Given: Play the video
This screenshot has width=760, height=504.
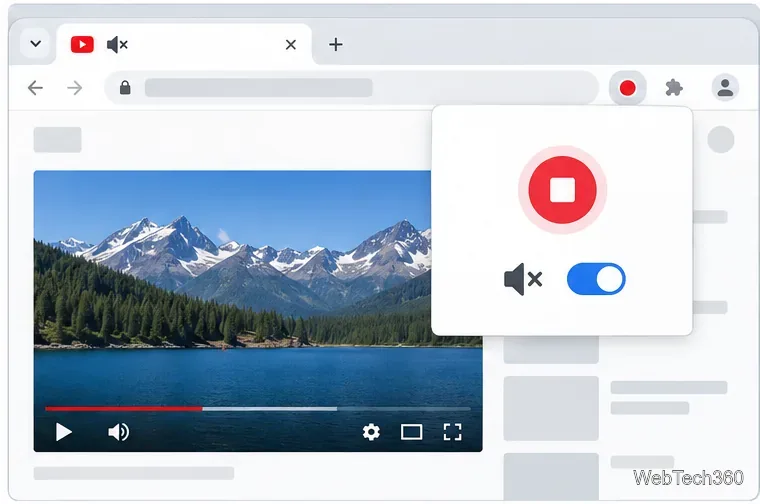Looking at the screenshot, I should pos(63,432).
